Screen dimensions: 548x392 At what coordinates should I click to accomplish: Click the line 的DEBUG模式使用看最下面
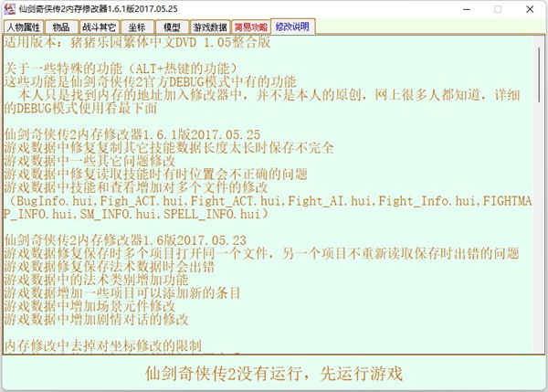click(x=80, y=108)
